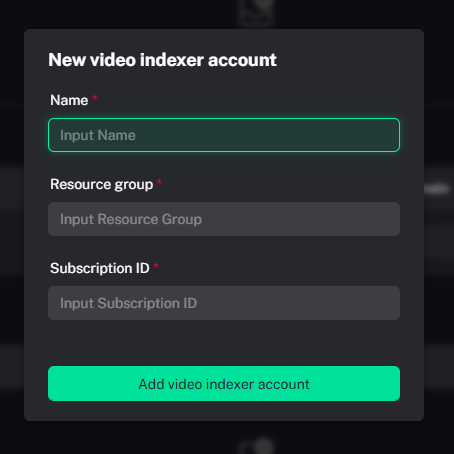This screenshot has height=454, width=454.
Task: Click the Subscription ID label text
Action: point(100,268)
